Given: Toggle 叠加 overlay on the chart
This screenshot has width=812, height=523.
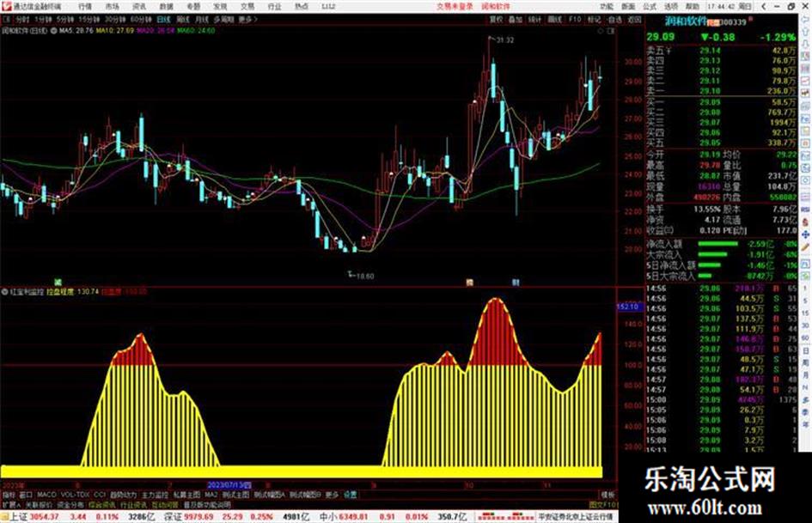Looking at the screenshot, I should pos(516,19).
